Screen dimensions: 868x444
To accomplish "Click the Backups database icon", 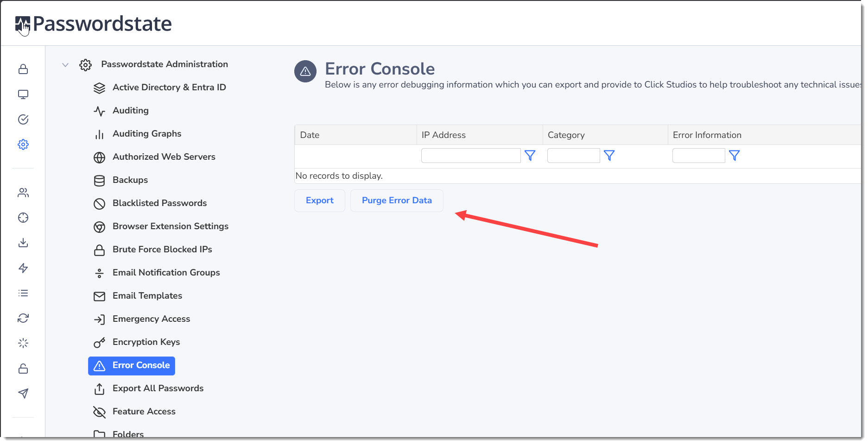I will pyautogui.click(x=99, y=181).
